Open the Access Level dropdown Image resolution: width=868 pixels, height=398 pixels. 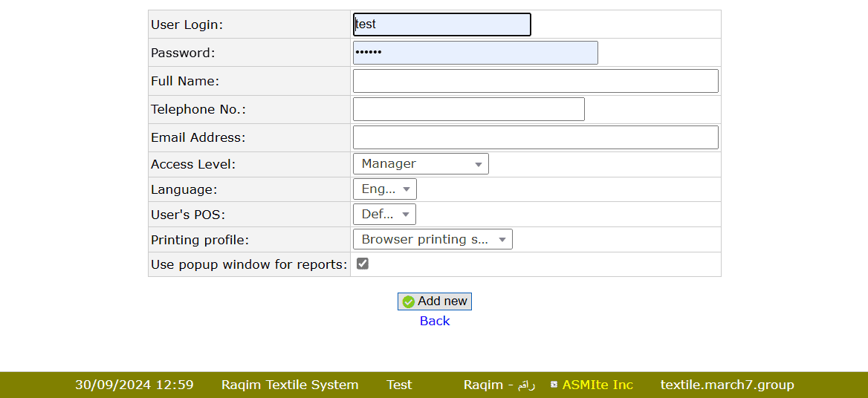(x=421, y=164)
